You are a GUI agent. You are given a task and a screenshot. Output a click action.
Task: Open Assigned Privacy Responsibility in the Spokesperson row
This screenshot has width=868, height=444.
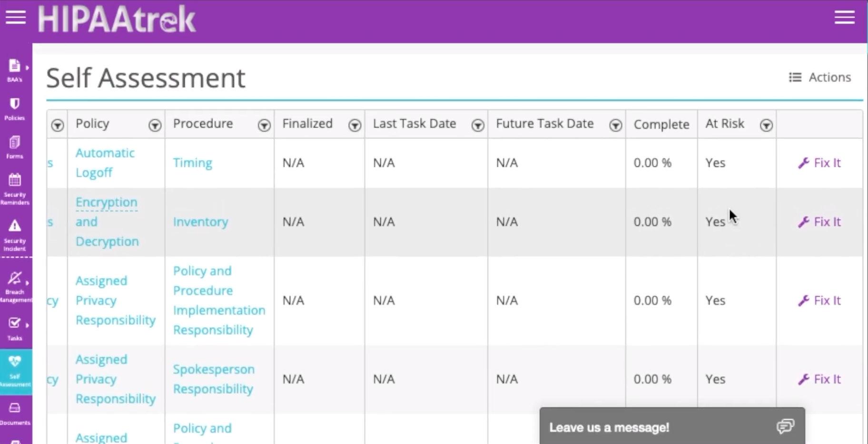tap(116, 379)
